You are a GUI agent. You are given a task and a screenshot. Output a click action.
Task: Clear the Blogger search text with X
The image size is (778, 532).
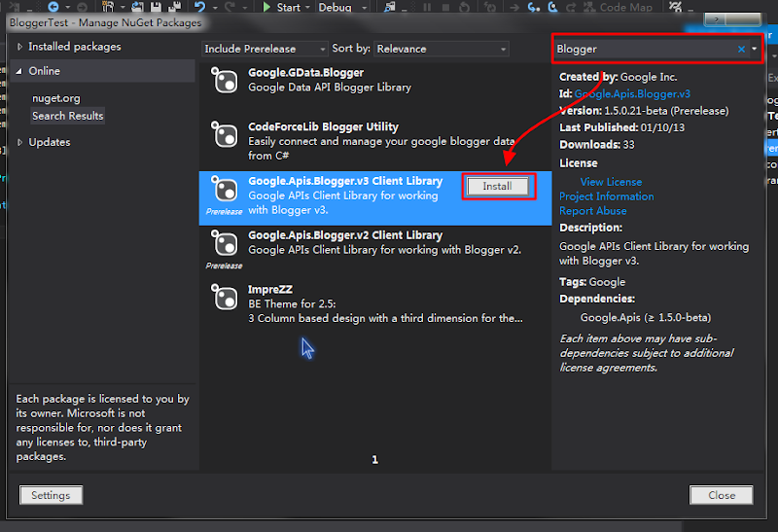(741, 49)
